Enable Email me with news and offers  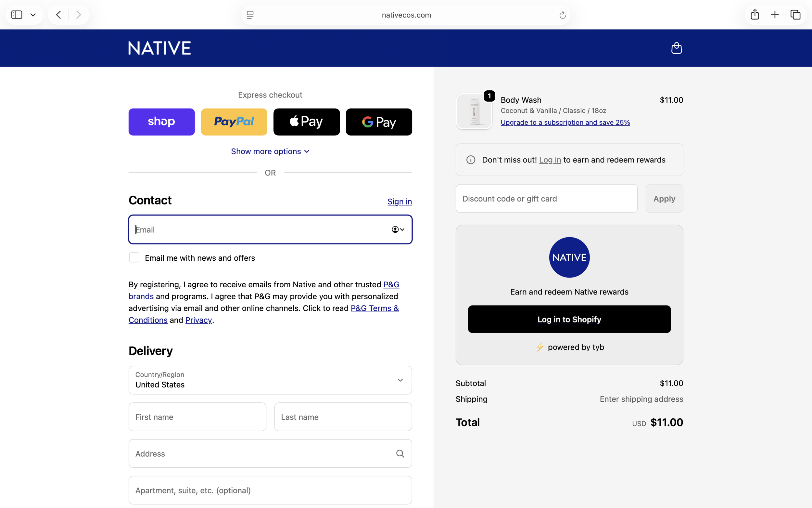click(x=134, y=258)
